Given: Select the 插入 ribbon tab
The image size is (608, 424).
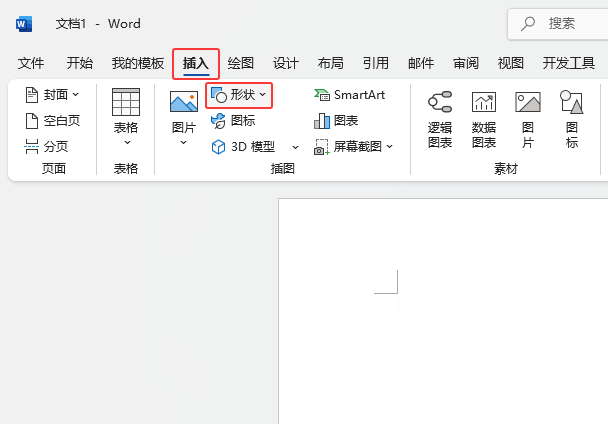Looking at the screenshot, I should coord(196,63).
